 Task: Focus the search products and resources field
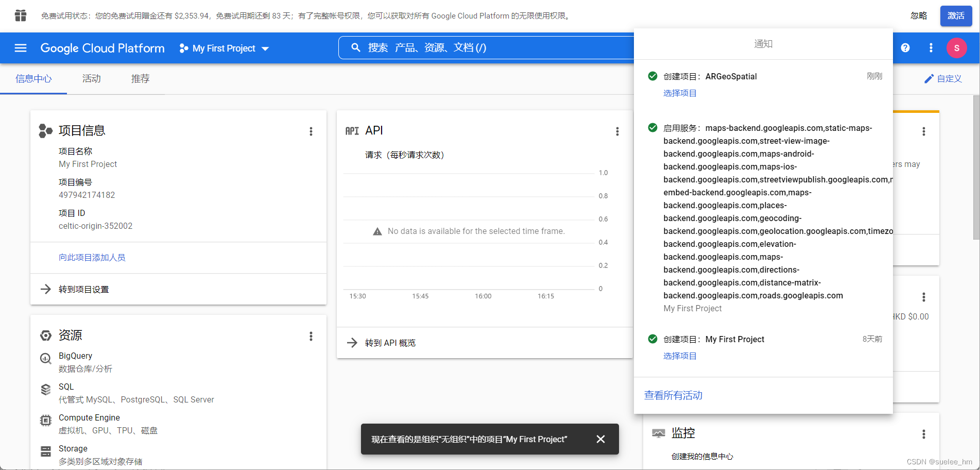point(487,47)
